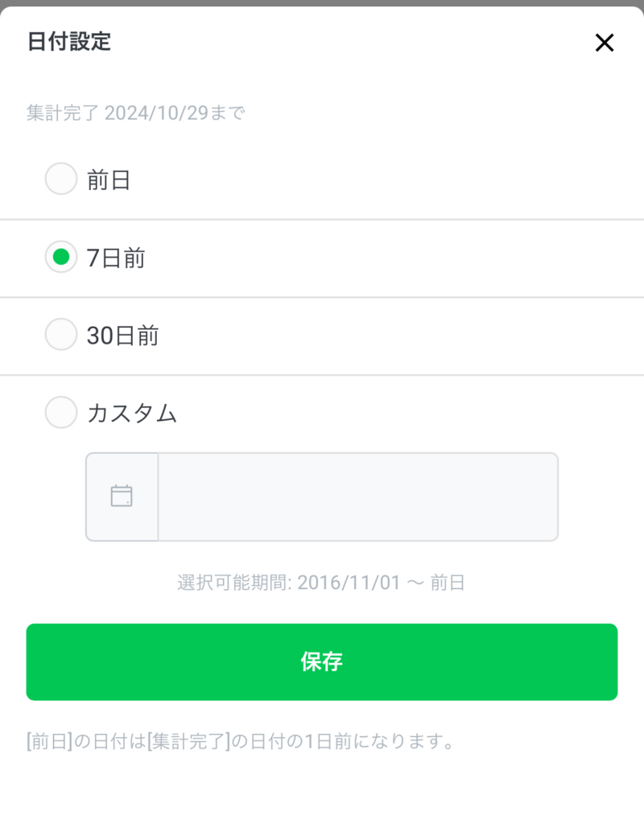Save settings with the green 保存 button

[322, 661]
